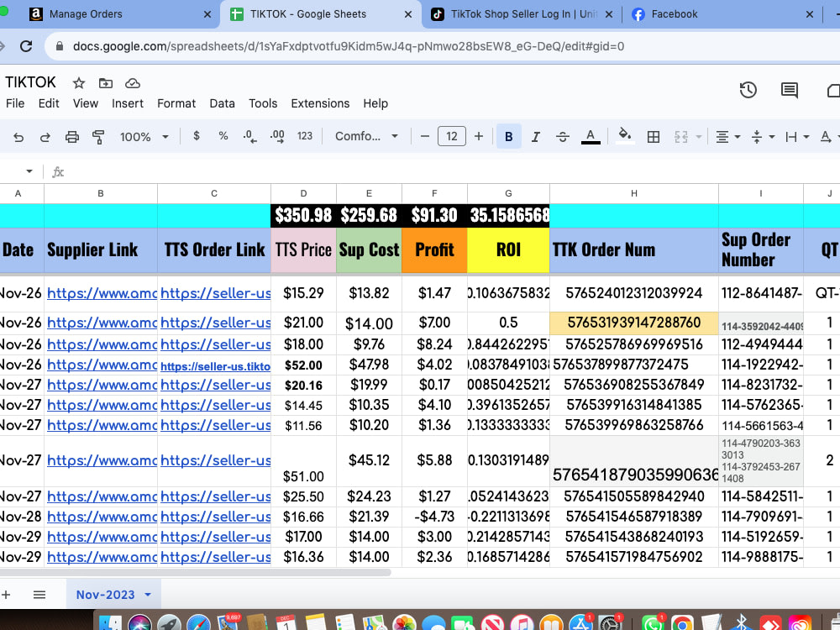Viewport: 840px width, 630px height.
Task: Open the Nov-2023 sheet tab menu arrow
Action: [148, 595]
